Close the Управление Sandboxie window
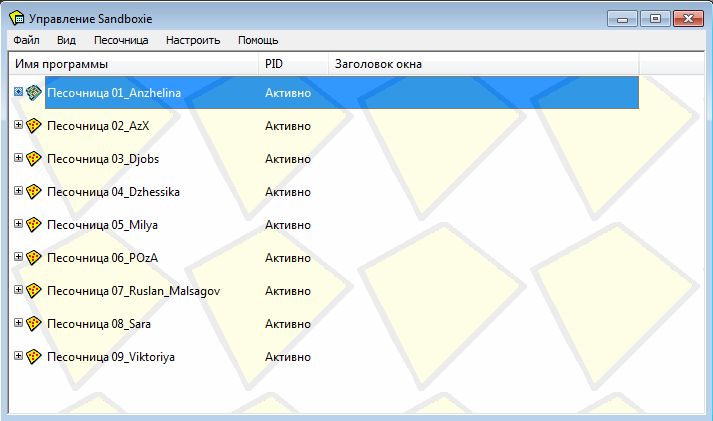The height and width of the screenshot is (421, 713). coord(688,19)
